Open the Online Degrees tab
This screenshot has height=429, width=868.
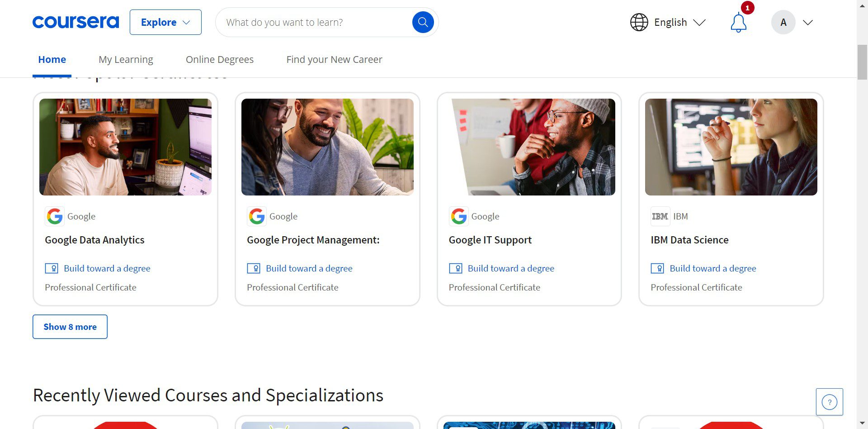tap(220, 59)
